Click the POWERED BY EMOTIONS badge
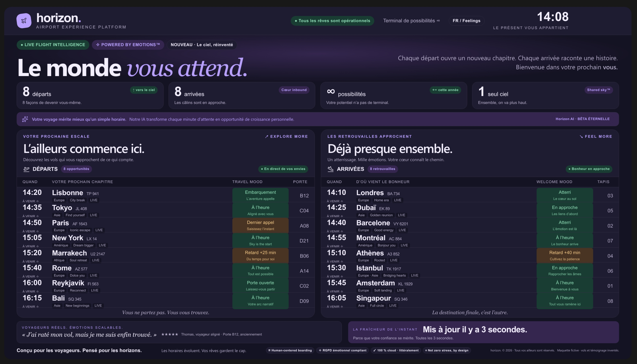637x364 pixels. click(x=128, y=45)
